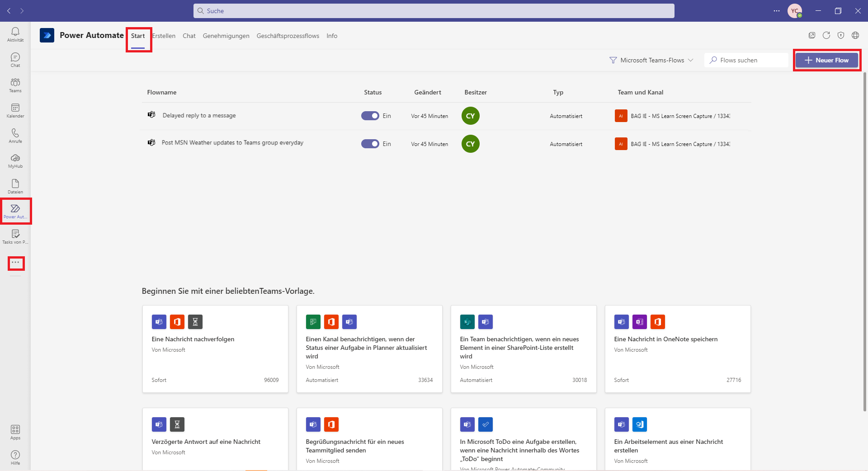The image size is (868, 471).
Task: Open the Info tab
Action: (x=332, y=36)
